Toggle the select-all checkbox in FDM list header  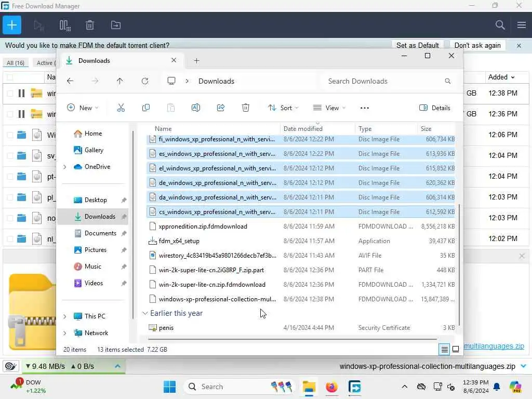(x=10, y=77)
